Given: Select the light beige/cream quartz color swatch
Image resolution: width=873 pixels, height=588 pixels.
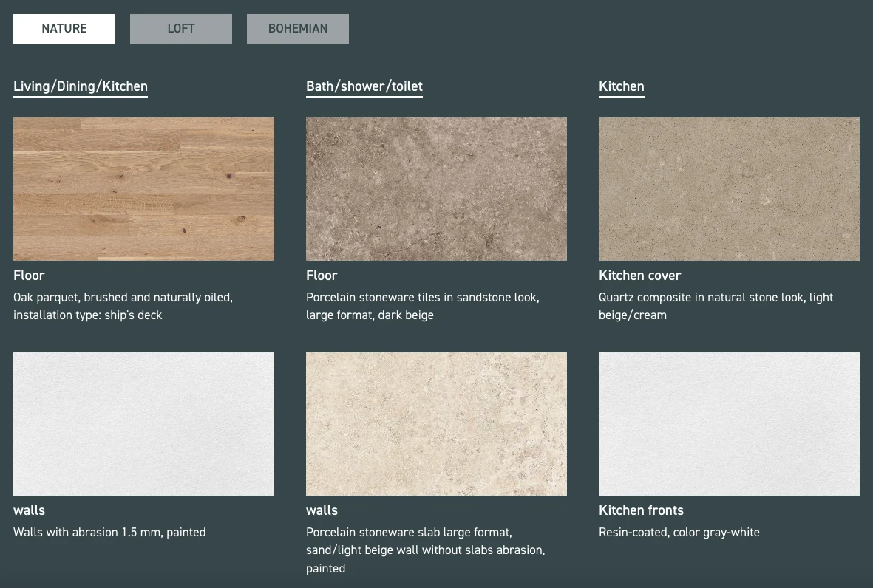Looking at the screenshot, I should [x=729, y=189].
